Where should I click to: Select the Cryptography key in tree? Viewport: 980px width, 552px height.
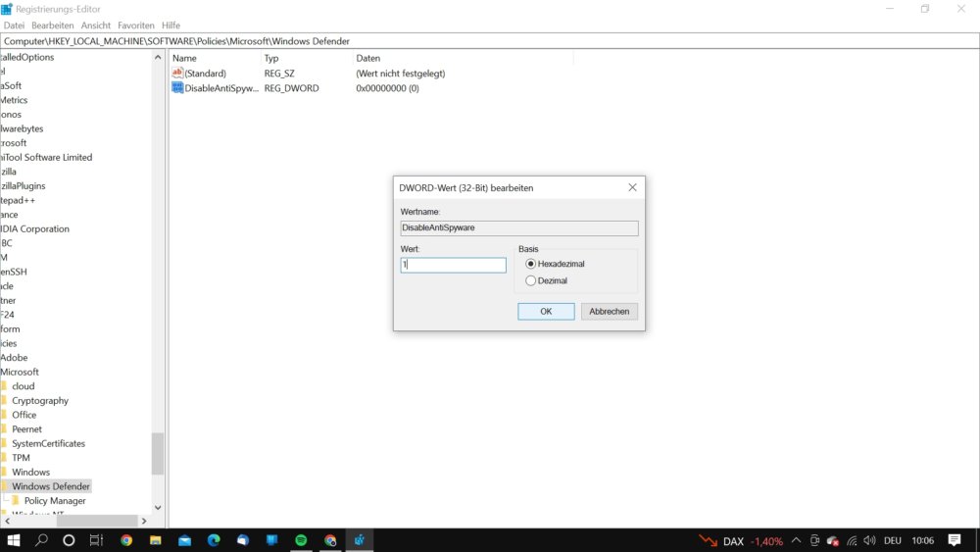(40, 401)
